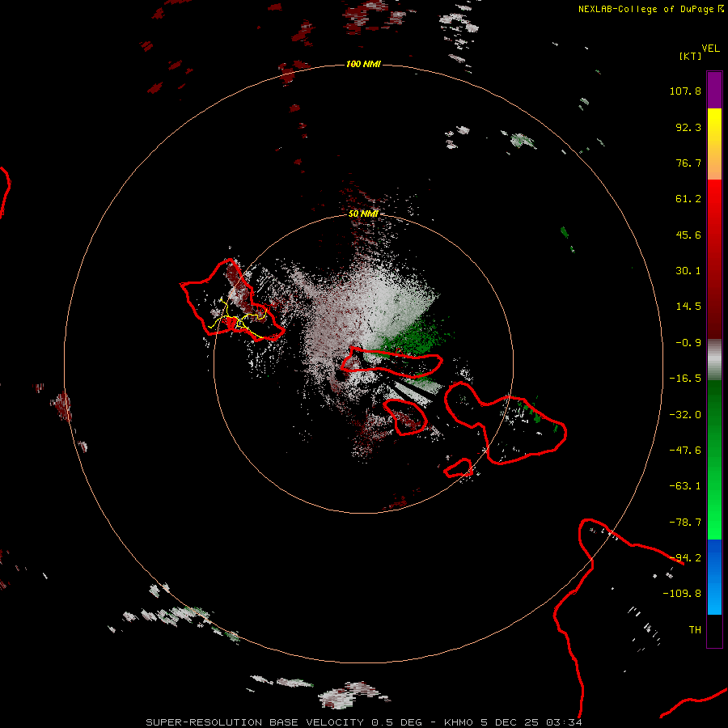Click the 107.8 velocity scale value
The width and height of the screenshot is (728, 728).
coord(685,91)
